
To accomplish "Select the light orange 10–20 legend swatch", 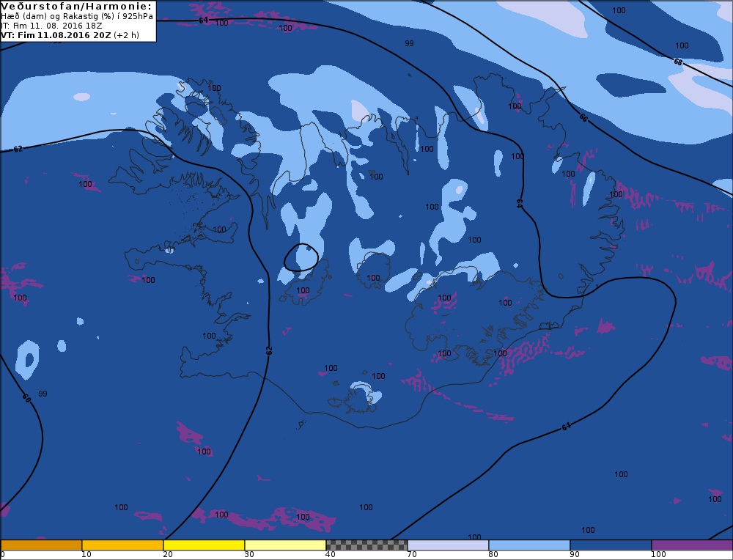I will click(x=122, y=545).
